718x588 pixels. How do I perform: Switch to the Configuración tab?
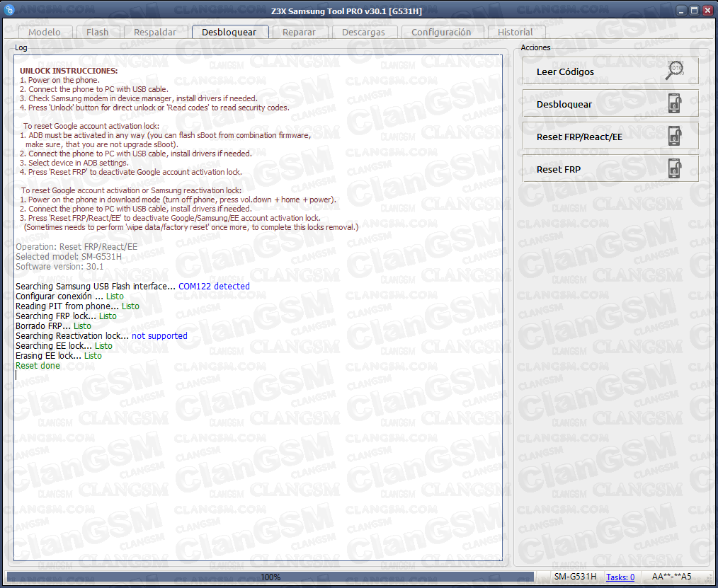(441, 32)
